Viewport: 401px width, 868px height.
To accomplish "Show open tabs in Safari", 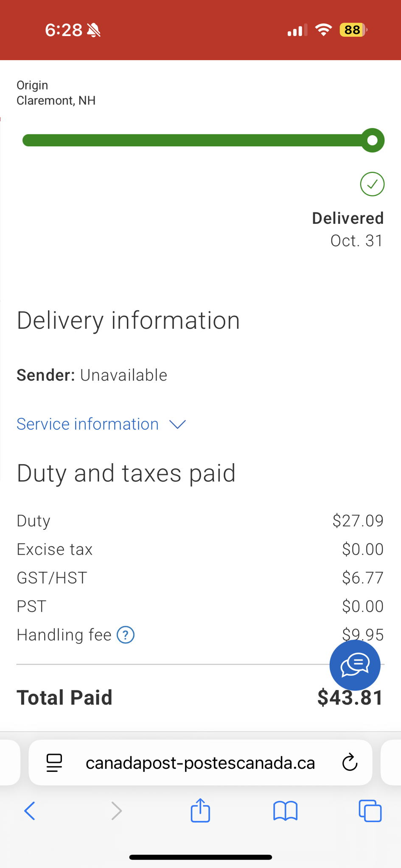I will tap(370, 811).
